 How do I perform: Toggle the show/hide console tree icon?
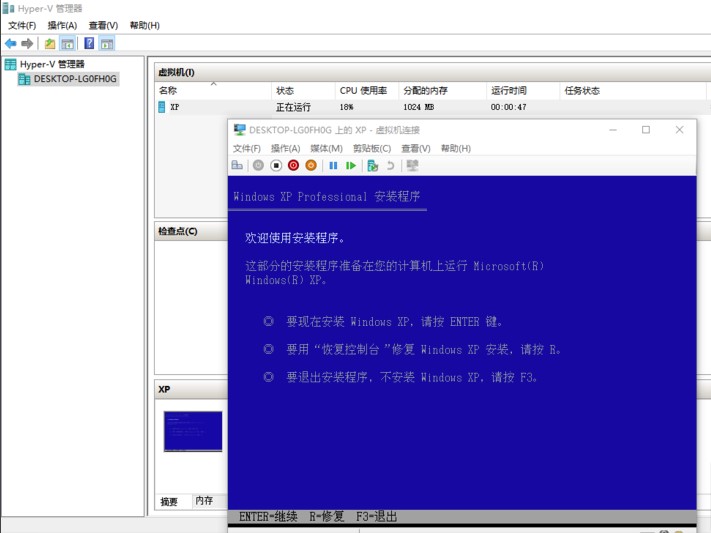coord(68,44)
